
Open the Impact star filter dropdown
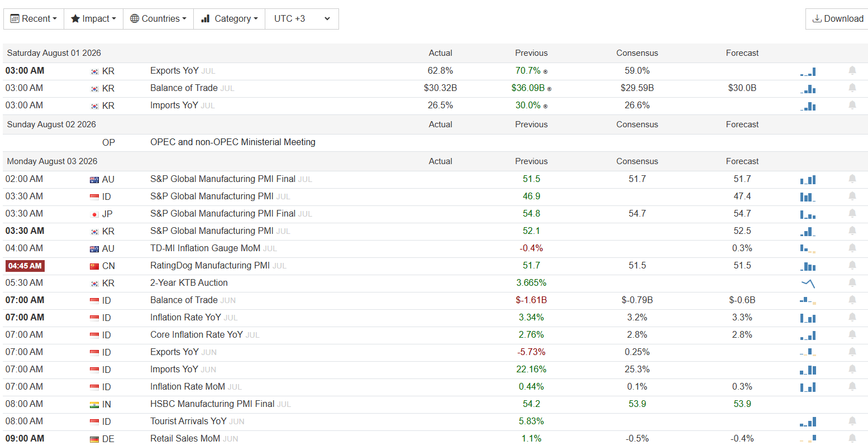[x=94, y=18]
